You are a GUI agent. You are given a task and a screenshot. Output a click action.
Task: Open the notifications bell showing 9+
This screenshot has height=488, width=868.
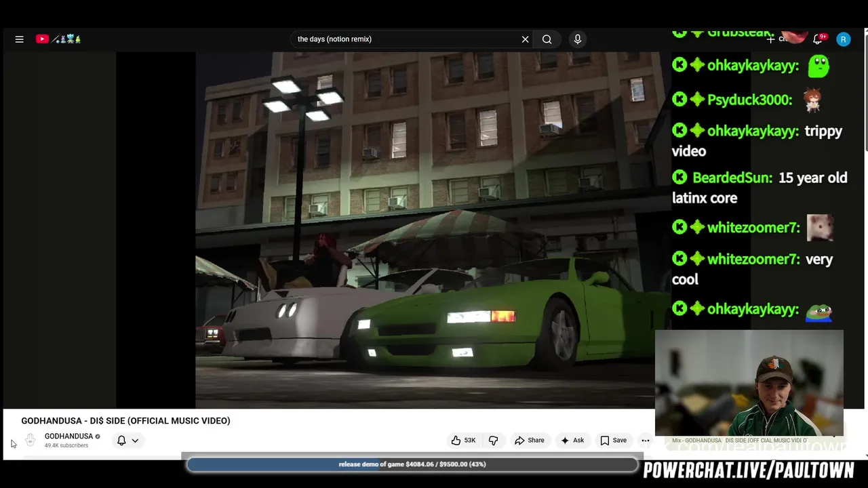tap(818, 39)
